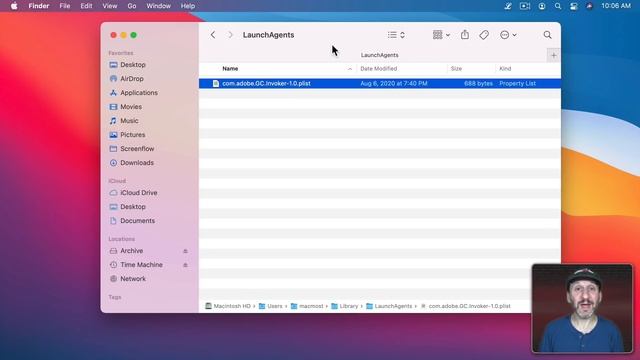Open the View menu

[x=109, y=6]
